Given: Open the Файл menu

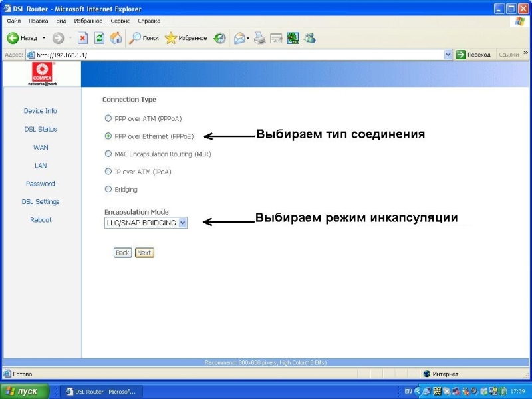Looking at the screenshot, I should pos(13,21).
